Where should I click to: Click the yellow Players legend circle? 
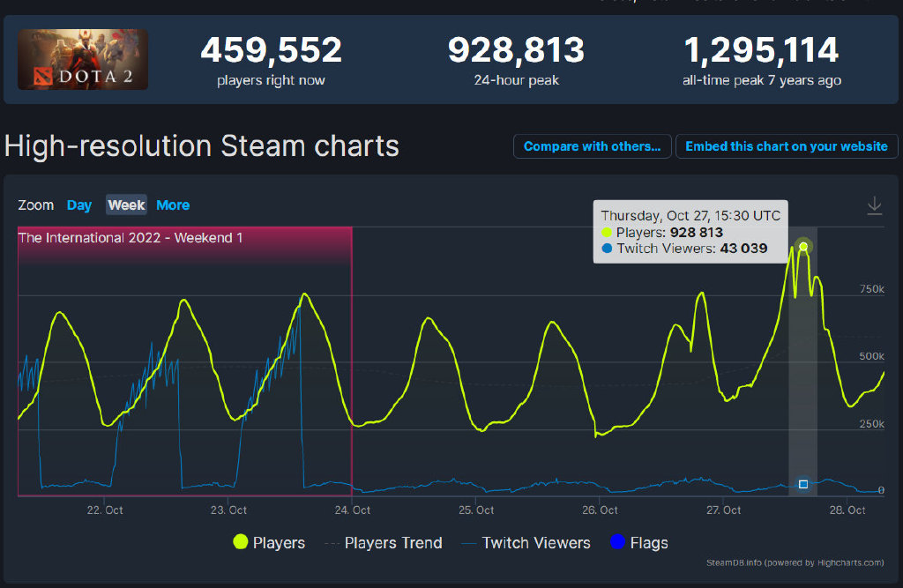240,542
